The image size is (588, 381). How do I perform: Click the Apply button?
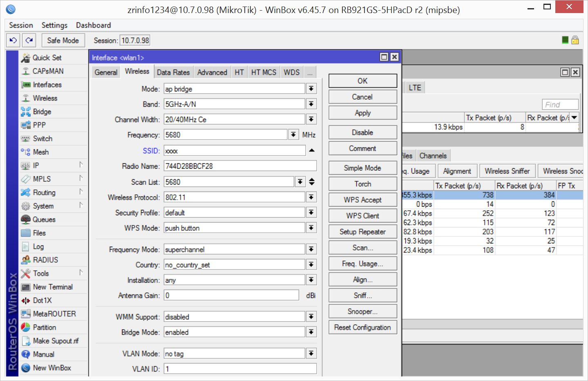click(363, 113)
